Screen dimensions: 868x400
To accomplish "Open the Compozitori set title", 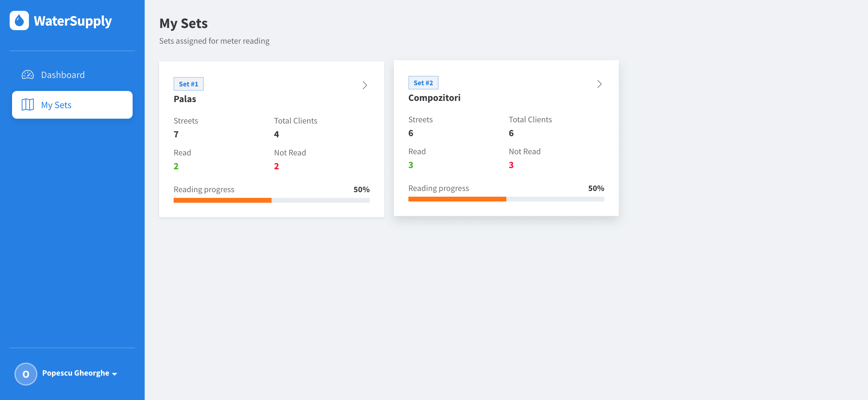I will (x=434, y=98).
